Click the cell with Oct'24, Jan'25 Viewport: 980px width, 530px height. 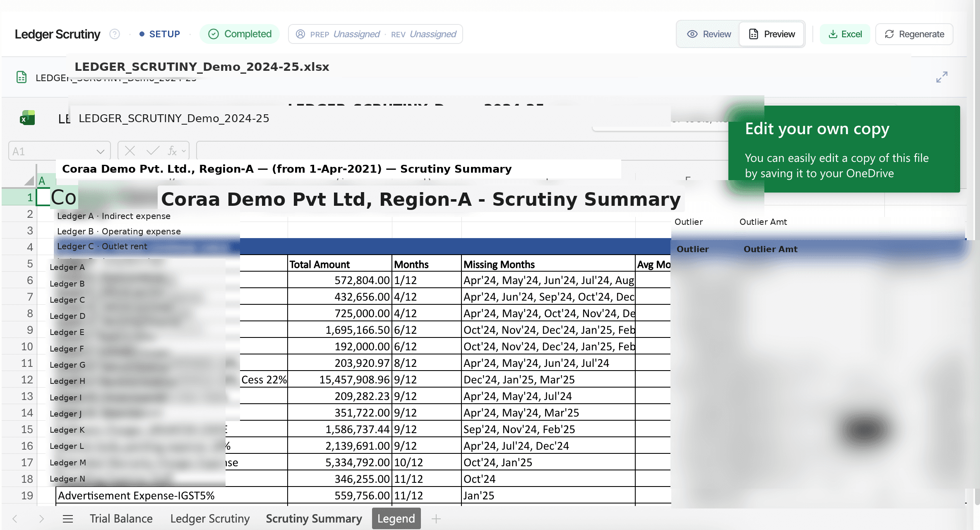[x=548, y=463]
